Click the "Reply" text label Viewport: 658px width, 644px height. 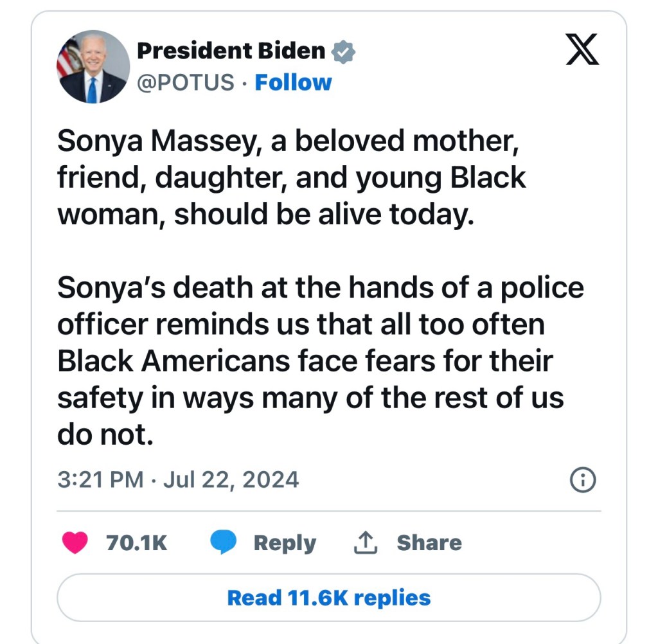(285, 542)
